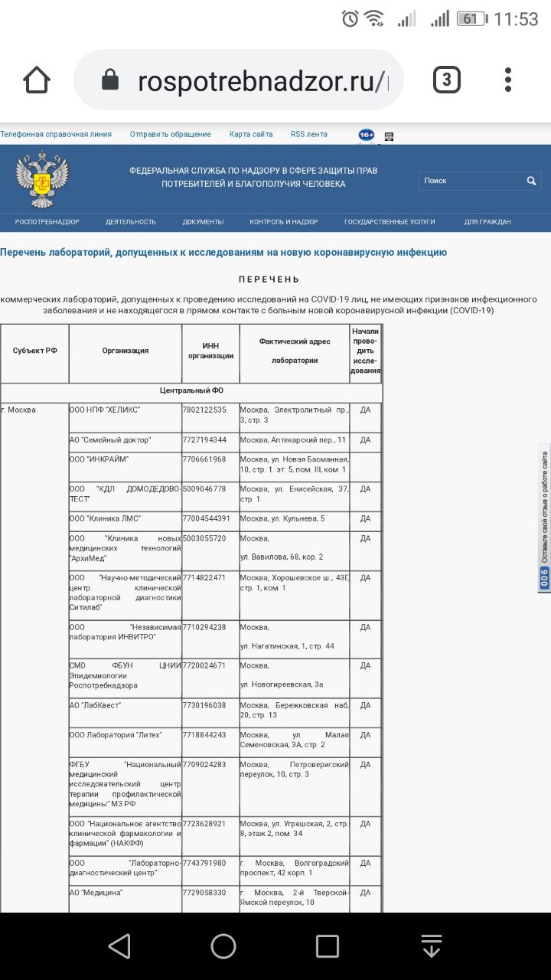Open the tab switcher showing 3
The width and height of the screenshot is (551, 980).
click(447, 80)
